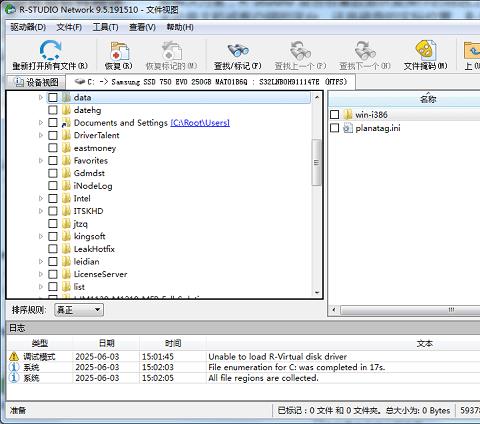Expand the list folder node
Viewport: 480px width, 424px height.
point(41,287)
